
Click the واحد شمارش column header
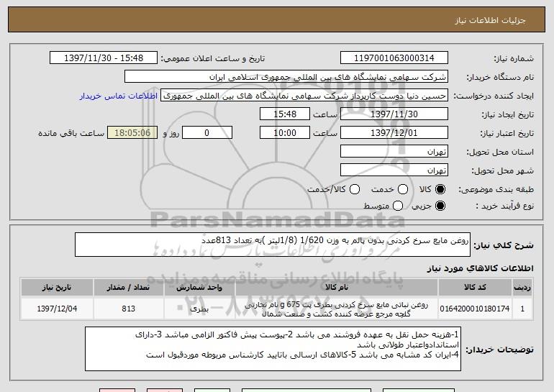click(199, 288)
